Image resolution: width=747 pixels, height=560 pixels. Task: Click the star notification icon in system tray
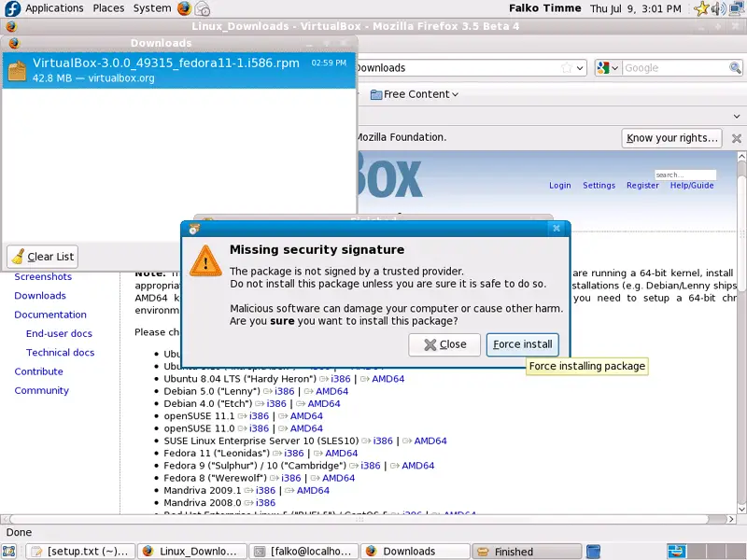pyautogui.click(x=701, y=8)
